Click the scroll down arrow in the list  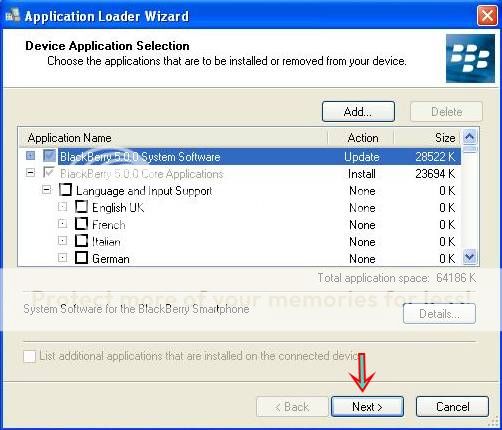click(x=470, y=257)
